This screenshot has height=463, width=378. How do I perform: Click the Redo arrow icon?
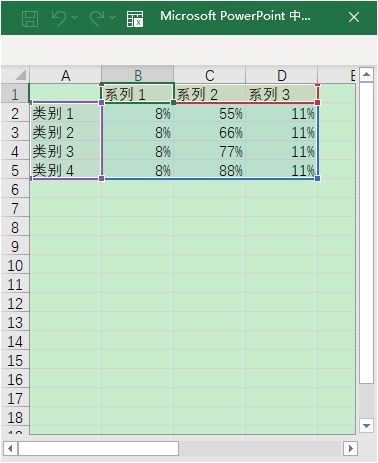[97, 18]
